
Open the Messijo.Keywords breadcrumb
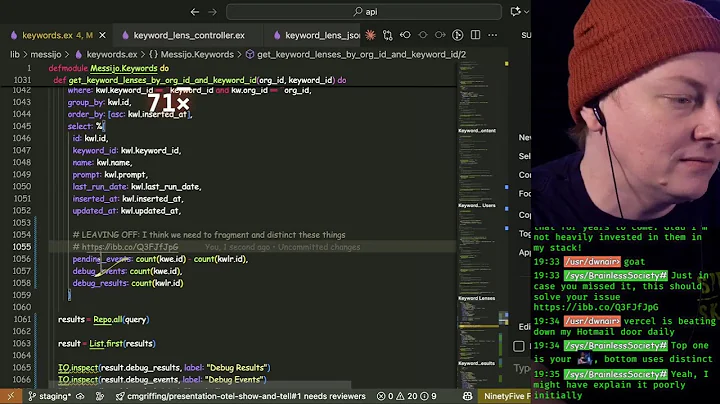(x=191, y=55)
